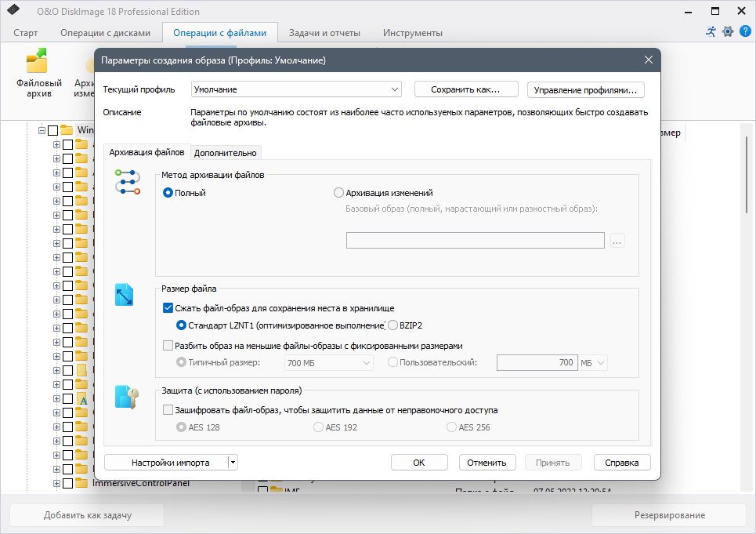The width and height of the screenshot is (756, 534).
Task: Close the image parameters dialog
Action: pos(649,60)
